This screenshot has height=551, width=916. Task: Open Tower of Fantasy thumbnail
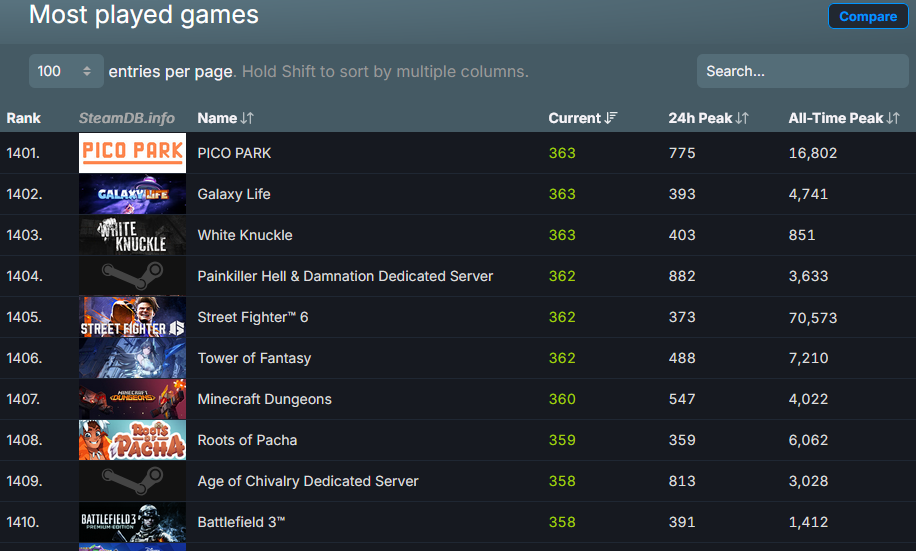[133, 358]
